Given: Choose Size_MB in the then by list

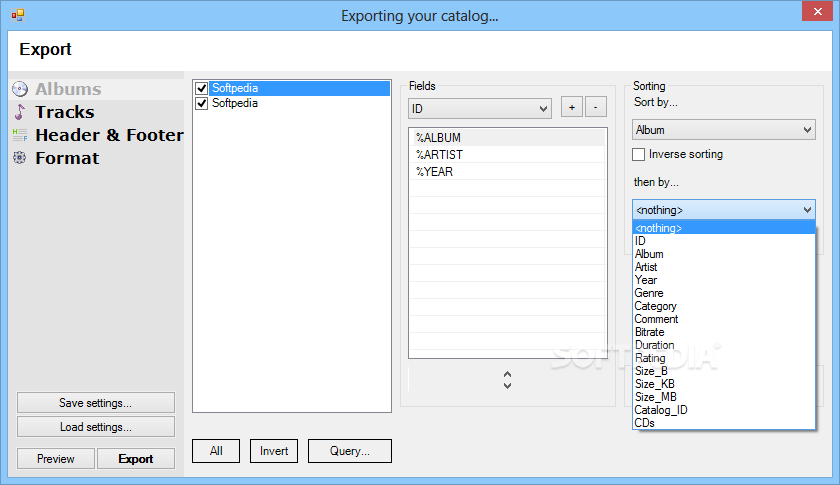Looking at the screenshot, I should [724, 397].
